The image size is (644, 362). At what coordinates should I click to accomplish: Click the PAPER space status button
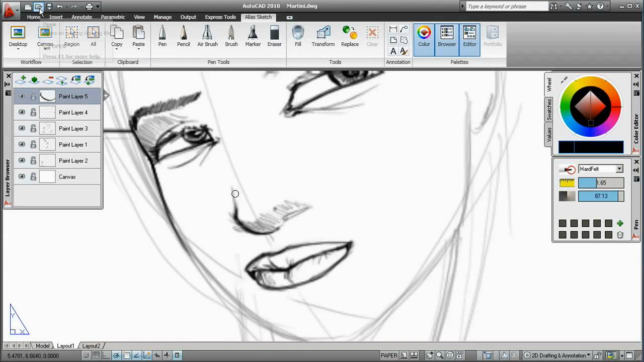point(389,355)
